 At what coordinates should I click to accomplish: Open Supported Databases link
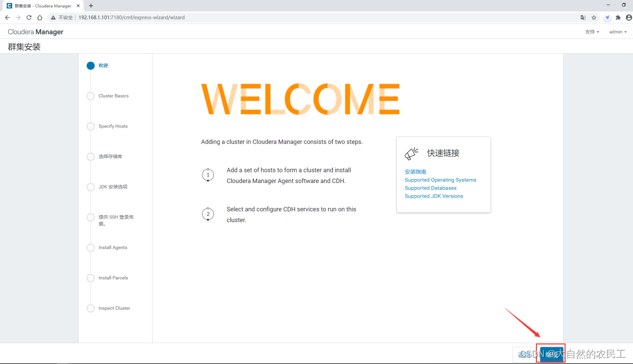431,188
